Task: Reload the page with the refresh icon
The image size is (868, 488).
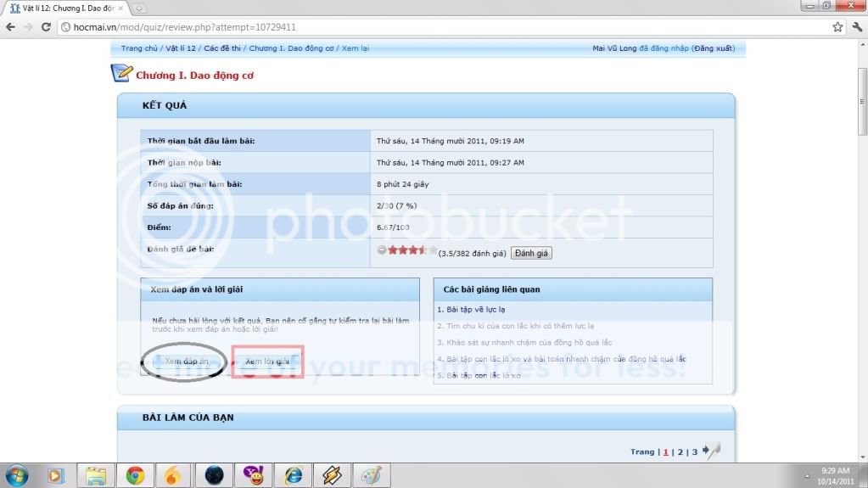Action: (46, 26)
